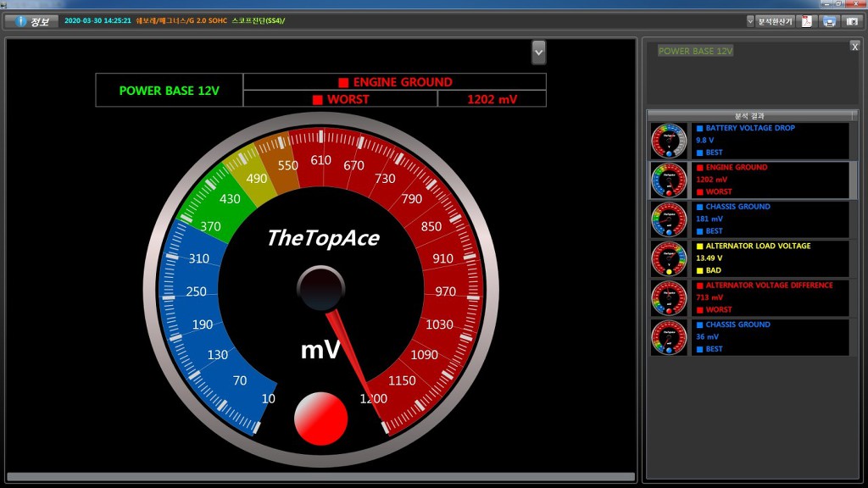Capture the screen with the camera icon

point(852,21)
